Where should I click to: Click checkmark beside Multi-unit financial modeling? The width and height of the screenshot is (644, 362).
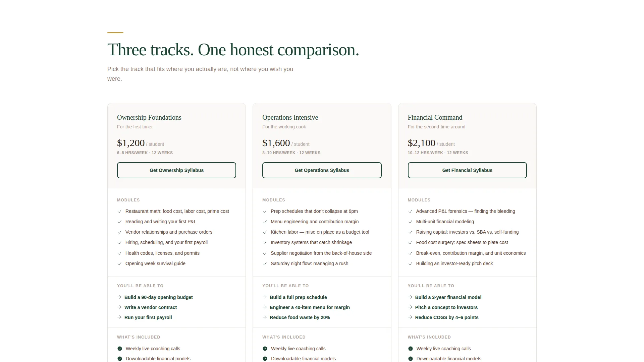410,222
